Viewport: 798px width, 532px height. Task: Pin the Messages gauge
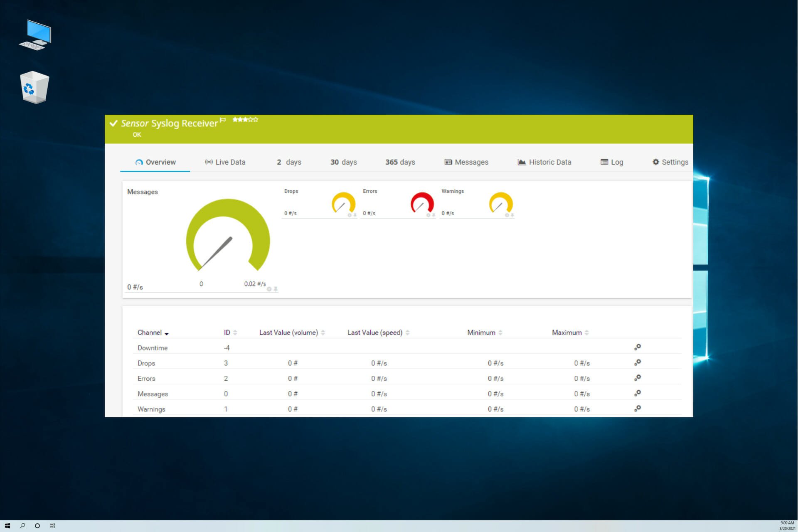pyautogui.click(x=276, y=289)
